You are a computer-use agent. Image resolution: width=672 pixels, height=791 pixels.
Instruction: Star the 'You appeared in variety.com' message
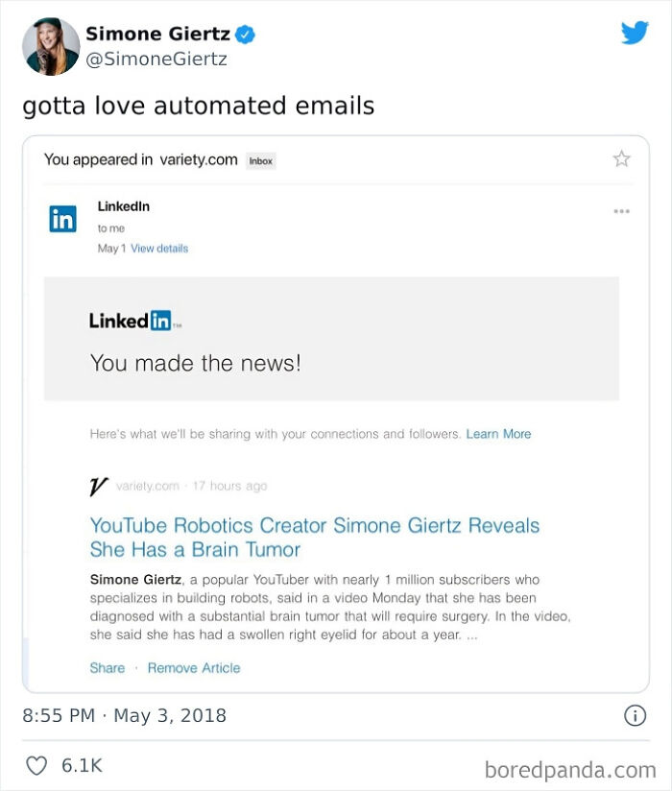[x=622, y=158]
